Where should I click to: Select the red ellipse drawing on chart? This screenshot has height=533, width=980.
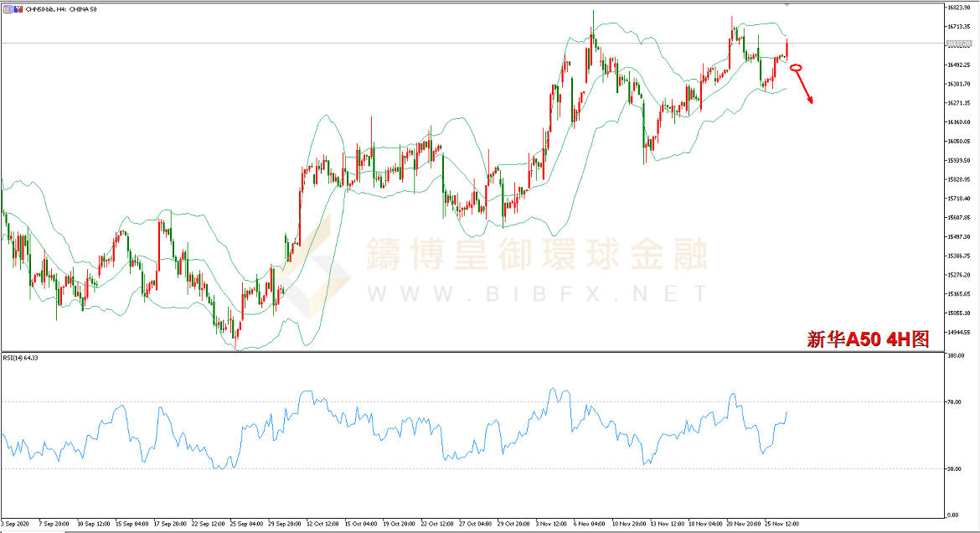pyautogui.click(x=796, y=67)
